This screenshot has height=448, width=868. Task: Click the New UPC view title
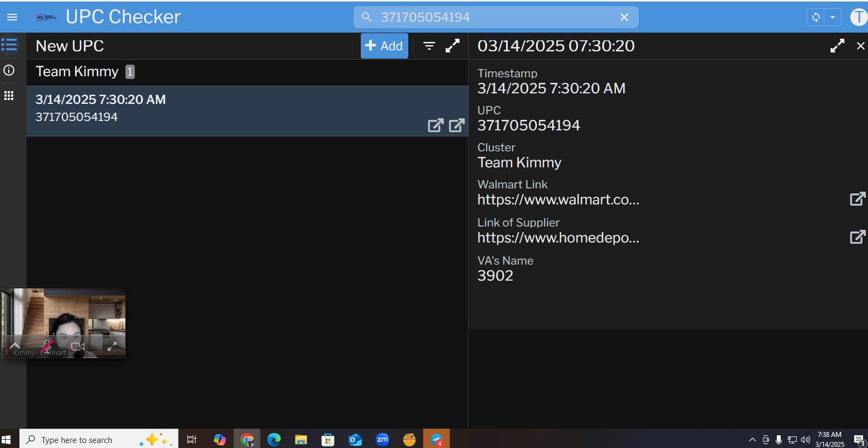point(70,46)
